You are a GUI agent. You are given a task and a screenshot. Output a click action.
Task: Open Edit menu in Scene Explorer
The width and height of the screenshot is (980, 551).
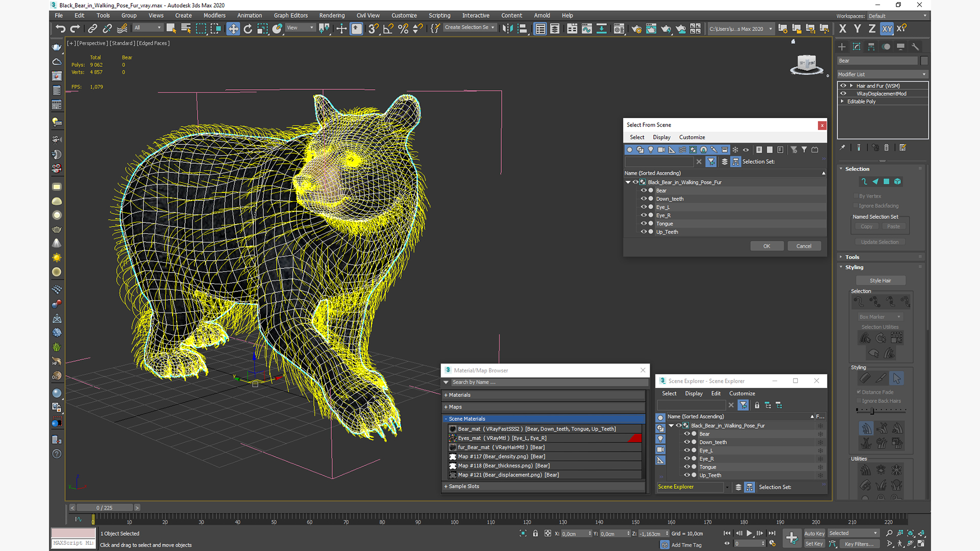[716, 393]
